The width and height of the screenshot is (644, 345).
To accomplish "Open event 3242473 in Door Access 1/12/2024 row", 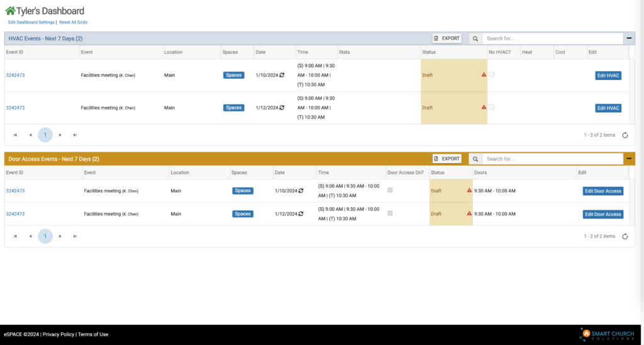I will coord(15,214).
